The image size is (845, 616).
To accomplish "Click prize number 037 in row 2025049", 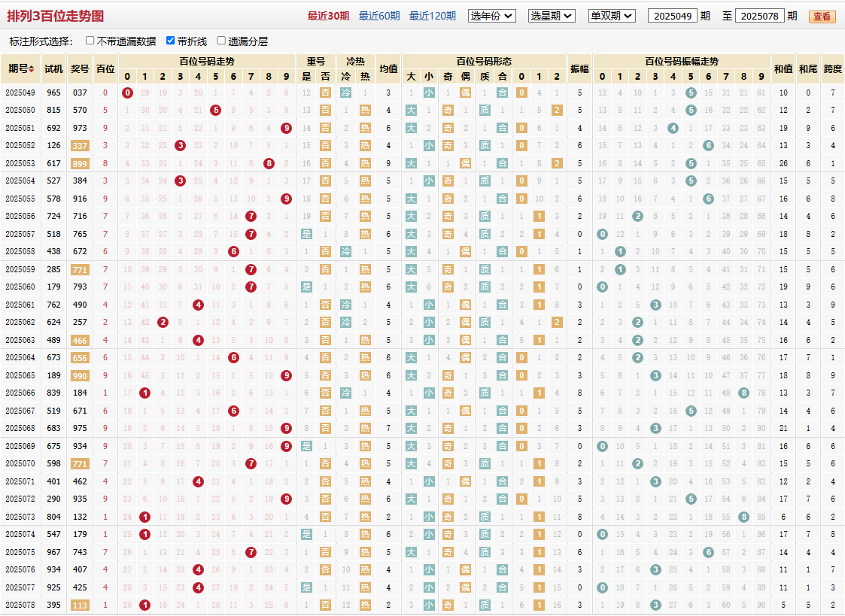I will click(80, 93).
